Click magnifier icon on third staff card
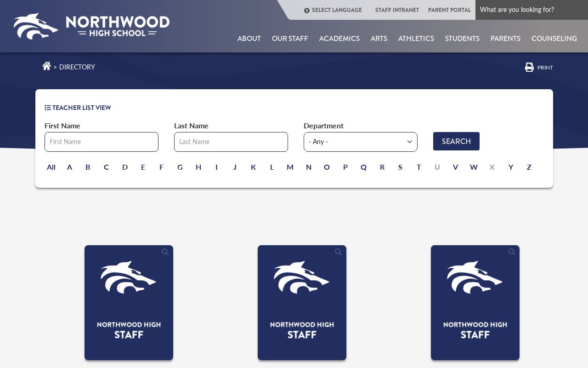 (x=512, y=252)
